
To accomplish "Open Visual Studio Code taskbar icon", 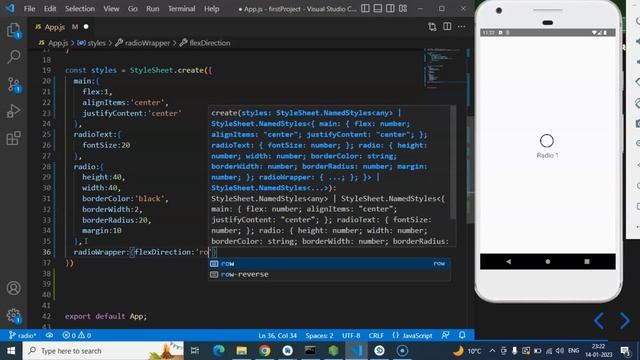I will pos(356,351).
